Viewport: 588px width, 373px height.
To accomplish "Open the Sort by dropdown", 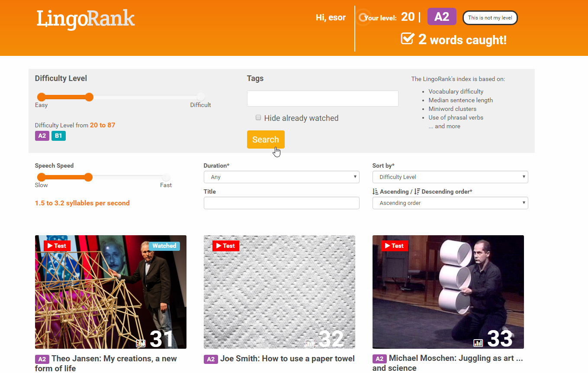I will (450, 177).
